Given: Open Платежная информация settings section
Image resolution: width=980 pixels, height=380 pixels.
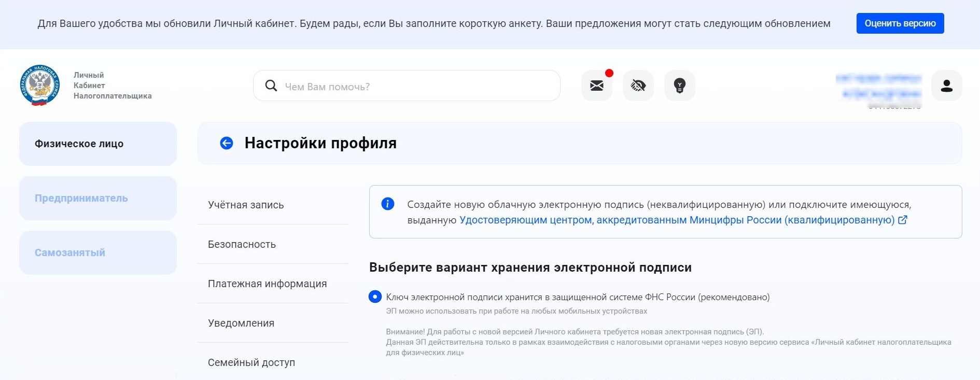Looking at the screenshot, I should tap(273, 284).
